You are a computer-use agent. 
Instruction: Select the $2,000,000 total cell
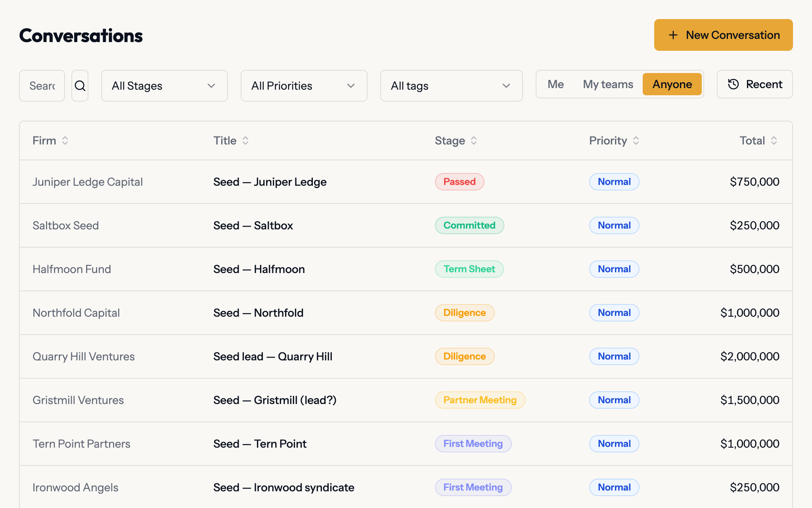pos(750,356)
